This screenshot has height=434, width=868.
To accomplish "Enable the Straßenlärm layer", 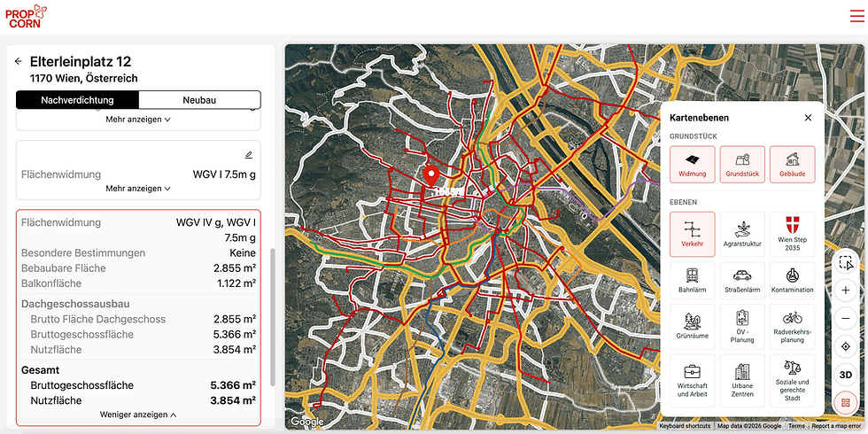I will point(742,281).
